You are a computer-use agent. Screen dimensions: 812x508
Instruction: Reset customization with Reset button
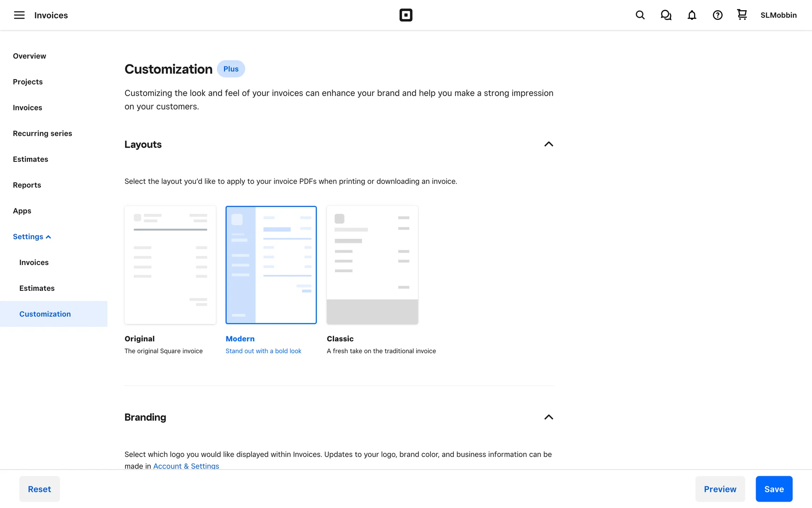[x=39, y=489]
